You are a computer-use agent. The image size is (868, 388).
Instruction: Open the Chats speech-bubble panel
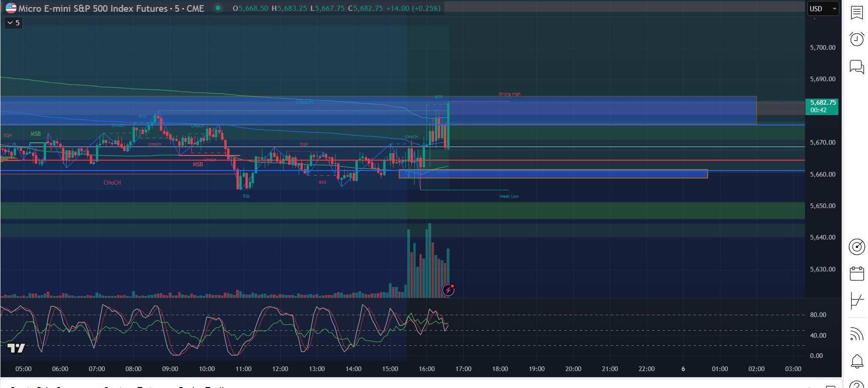857,67
